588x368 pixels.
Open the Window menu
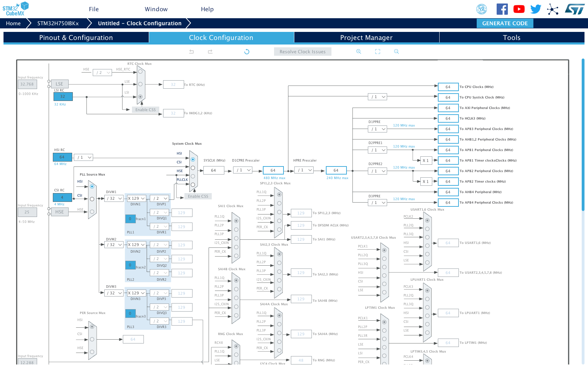click(156, 9)
